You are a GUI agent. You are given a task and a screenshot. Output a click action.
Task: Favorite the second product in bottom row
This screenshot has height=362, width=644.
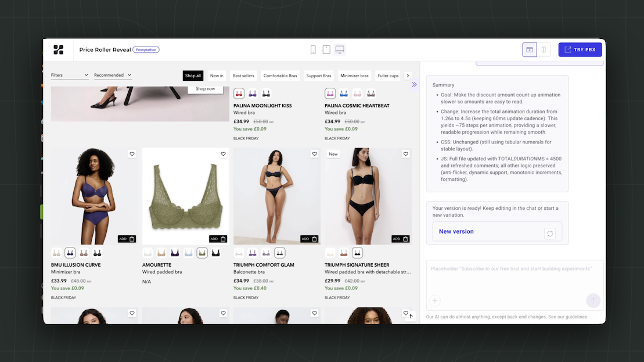pyautogui.click(x=223, y=313)
